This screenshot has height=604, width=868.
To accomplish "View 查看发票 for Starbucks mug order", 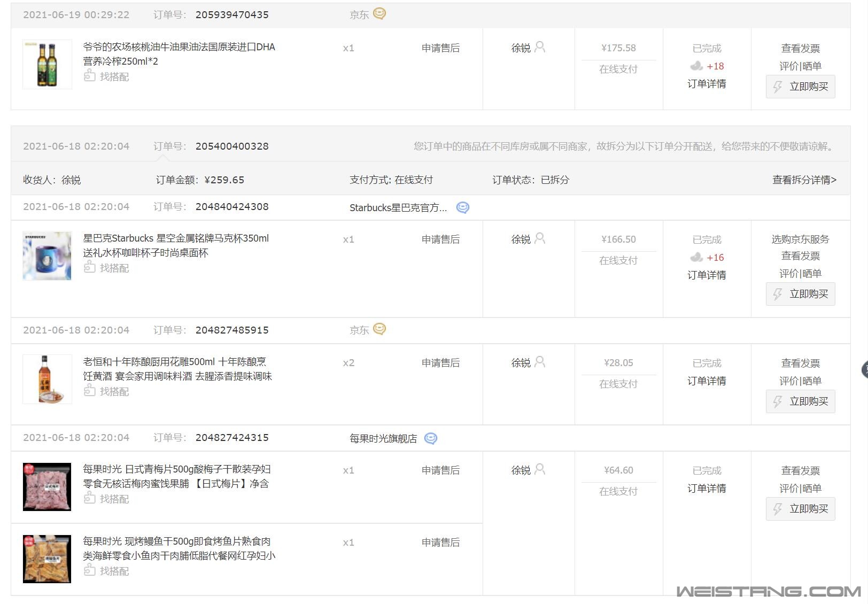I will point(800,256).
